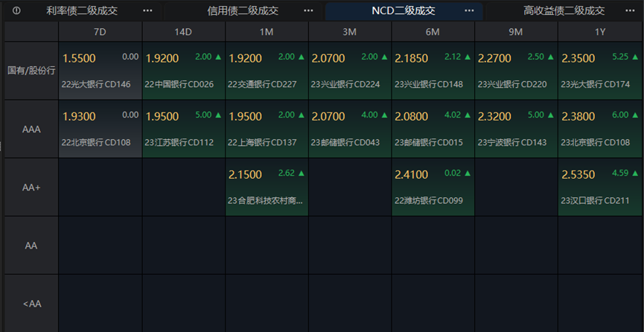Click the 1Y column header
The image size is (644, 332).
(x=601, y=32)
